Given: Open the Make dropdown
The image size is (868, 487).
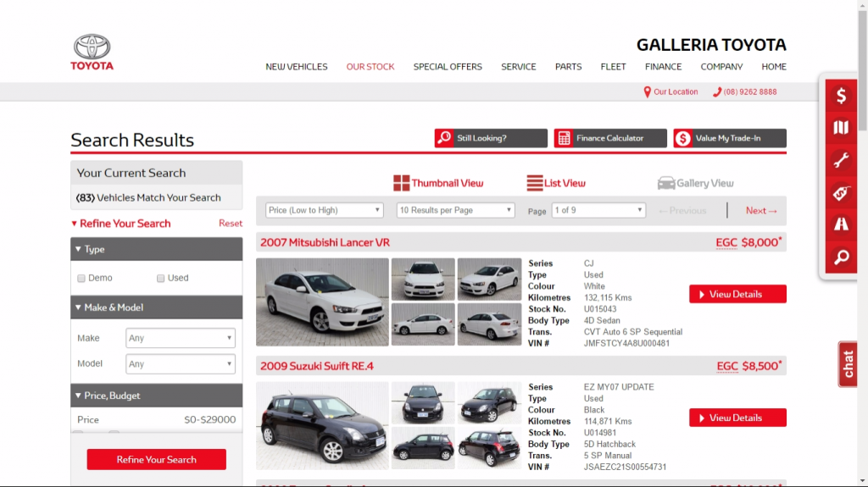Looking at the screenshot, I should pyautogui.click(x=181, y=338).
